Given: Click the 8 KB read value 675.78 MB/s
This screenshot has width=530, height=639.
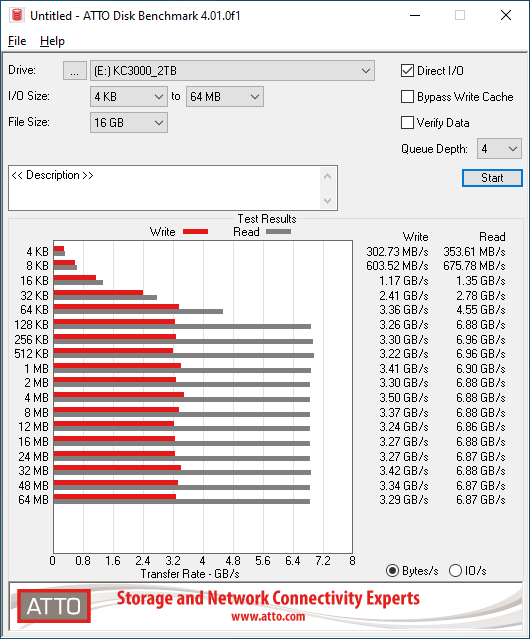Looking at the screenshot, I should pyautogui.click(x=474, y=266).
